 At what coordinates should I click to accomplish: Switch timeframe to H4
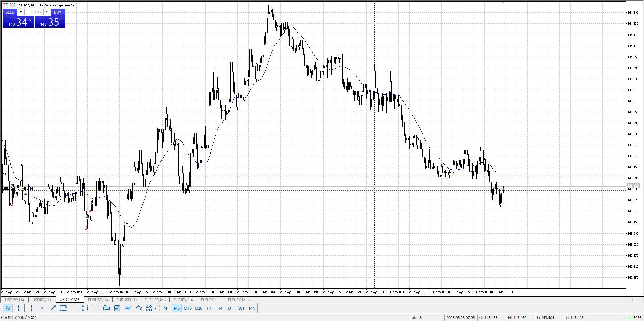click(x=220, y=308)
